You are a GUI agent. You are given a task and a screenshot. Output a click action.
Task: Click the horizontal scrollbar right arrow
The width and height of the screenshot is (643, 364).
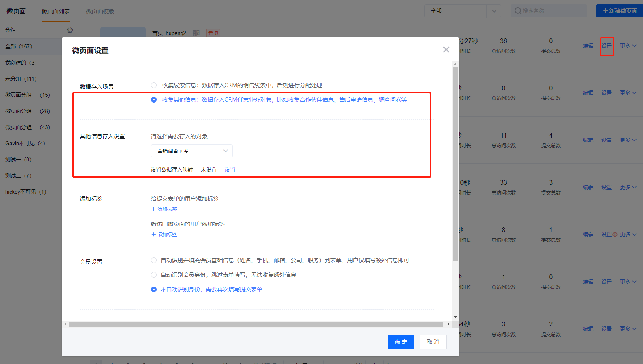pyautogui.click(x=448, y=324)
